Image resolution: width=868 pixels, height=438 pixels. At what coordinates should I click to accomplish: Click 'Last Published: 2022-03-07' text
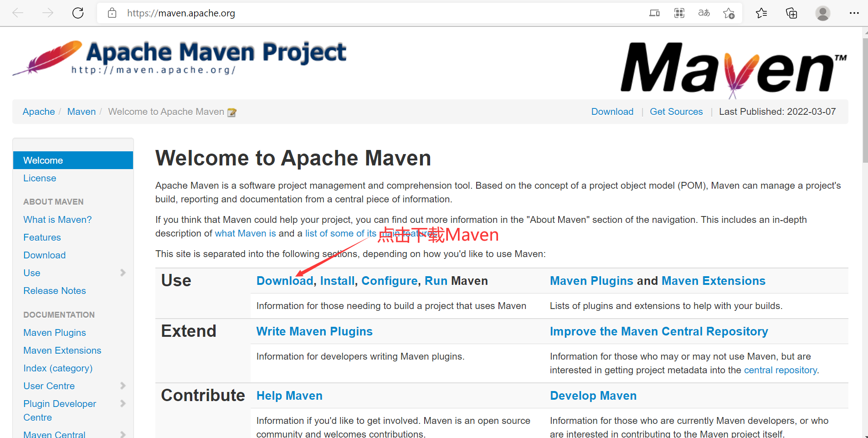pos(777,112)
